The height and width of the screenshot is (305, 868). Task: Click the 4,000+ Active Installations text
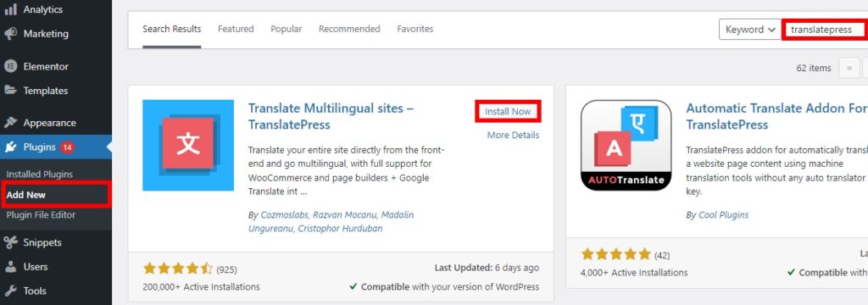tap(634, 272)
